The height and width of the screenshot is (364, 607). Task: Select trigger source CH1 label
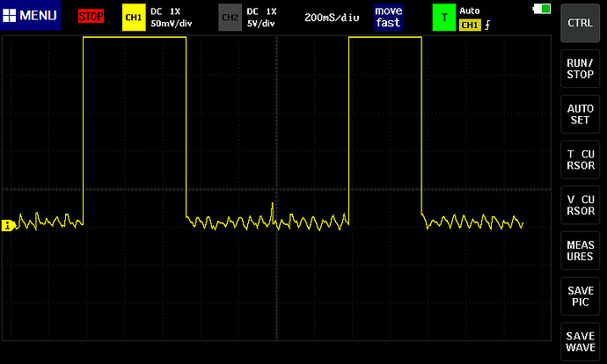coord(470,25)
